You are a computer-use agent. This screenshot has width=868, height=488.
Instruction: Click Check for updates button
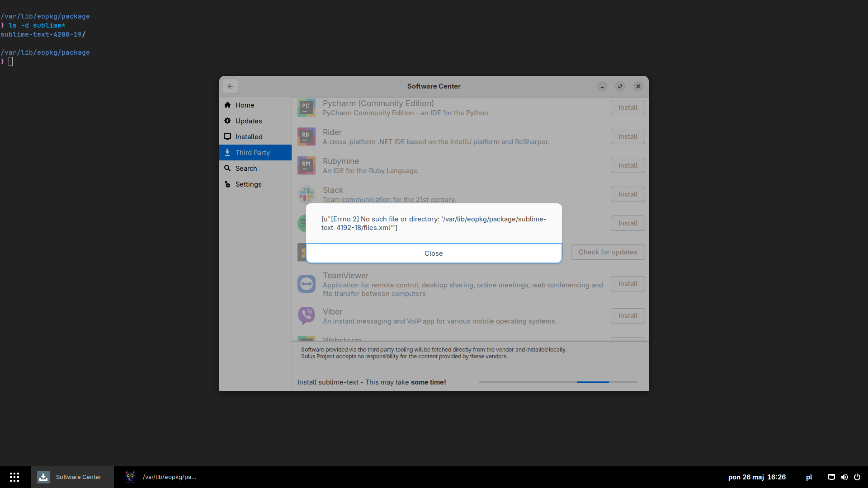click(x=608, y=252)
